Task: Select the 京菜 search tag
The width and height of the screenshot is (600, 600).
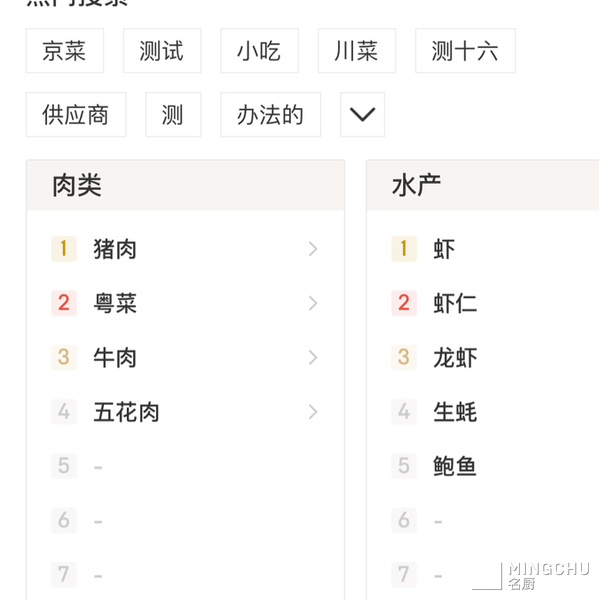Action: (x=65, y=51)
